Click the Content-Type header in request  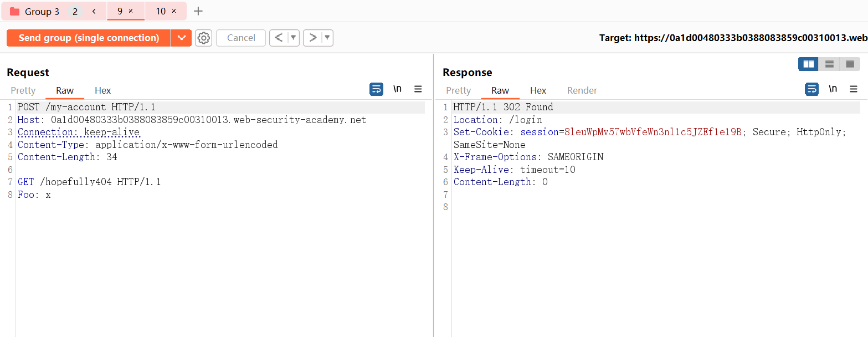pos(147,145)
